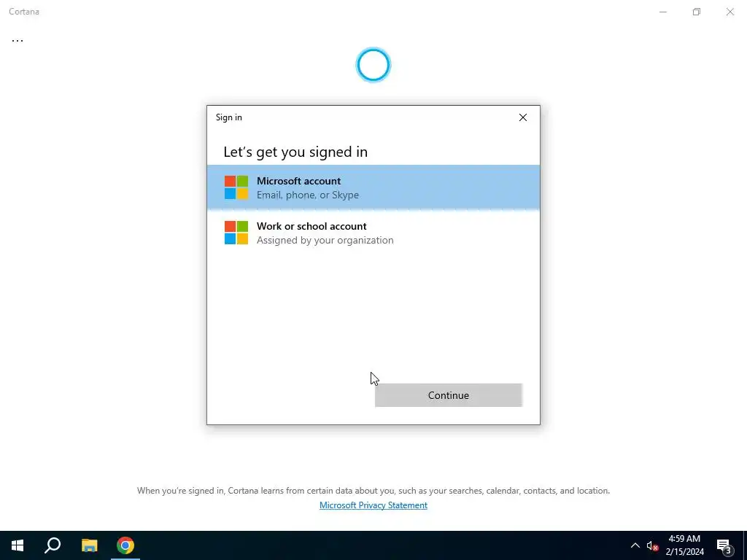
Task: Click the muted volume icon
Action: (x=652, y=545)
